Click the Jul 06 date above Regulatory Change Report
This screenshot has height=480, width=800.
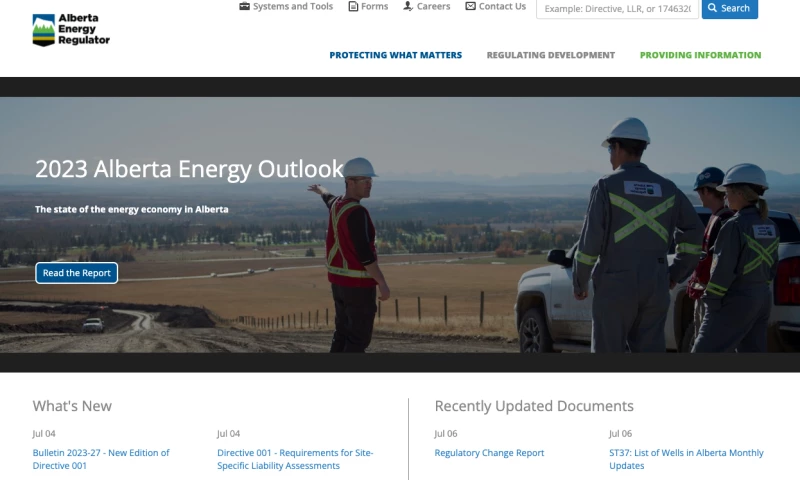446,434
